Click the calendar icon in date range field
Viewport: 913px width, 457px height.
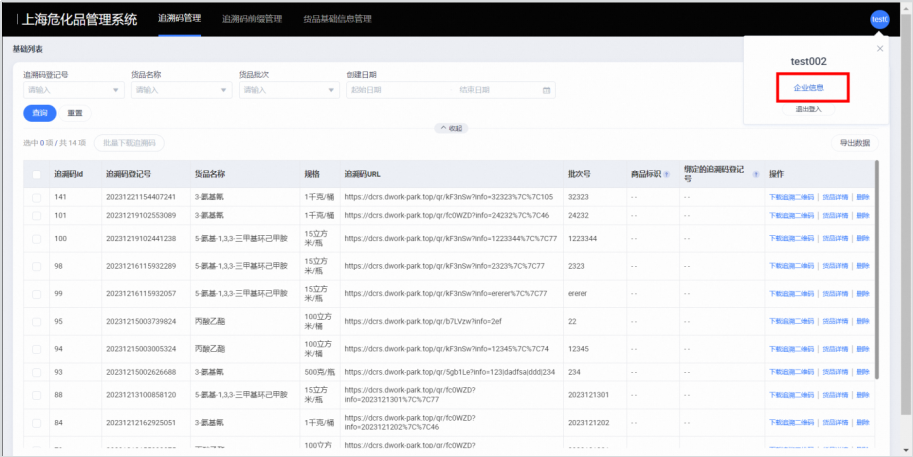(x=546, y=90)
